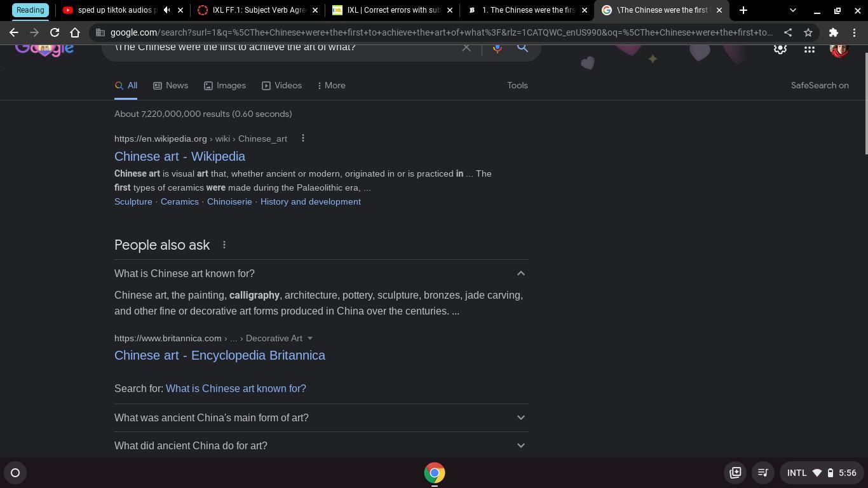Image resolution: width=868 pixels, height=488 pixels.
Task: Share this page from the address bar
Action: [x=788, y=32]
